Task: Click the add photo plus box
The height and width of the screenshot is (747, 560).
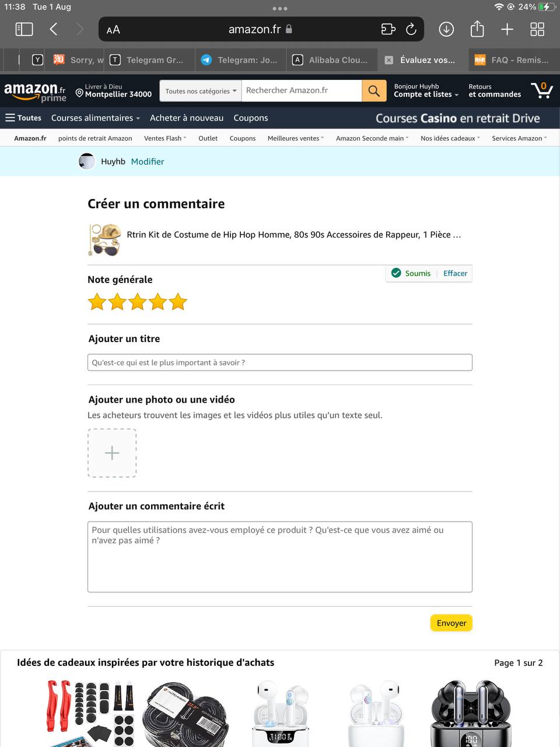Action: click(x=112, y=453)
